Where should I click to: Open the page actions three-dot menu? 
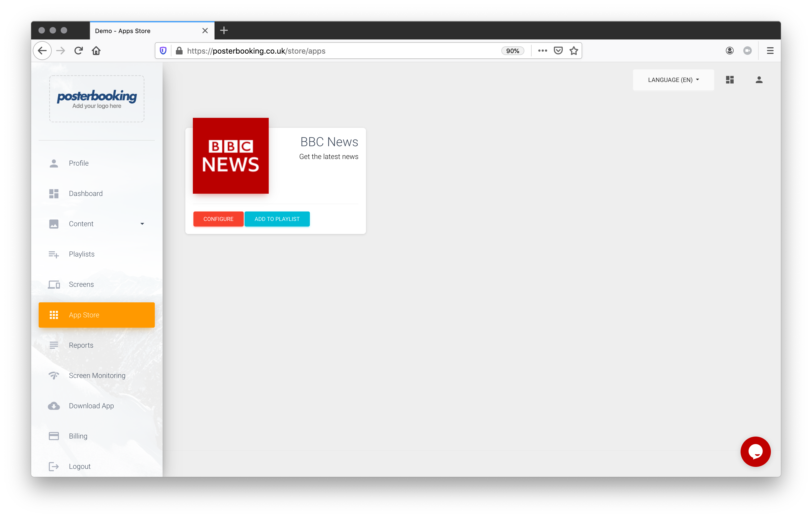(542, 51)
